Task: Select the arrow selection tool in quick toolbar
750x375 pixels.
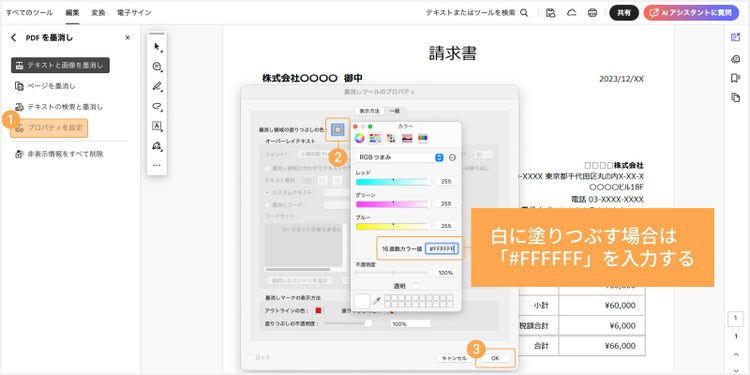Action: [x=157, y=47]
